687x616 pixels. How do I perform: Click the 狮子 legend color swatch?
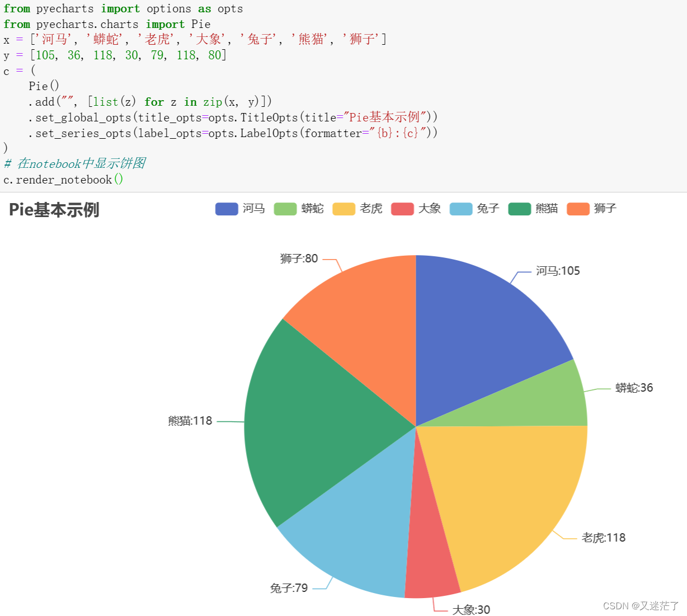pyautogui.click(x=579, y=208)
